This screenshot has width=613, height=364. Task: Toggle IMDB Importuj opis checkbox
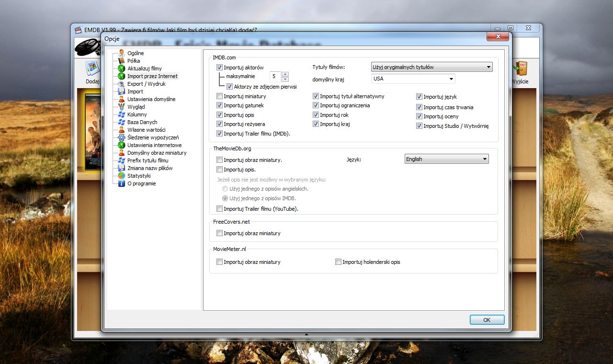(x=219, y=115)
